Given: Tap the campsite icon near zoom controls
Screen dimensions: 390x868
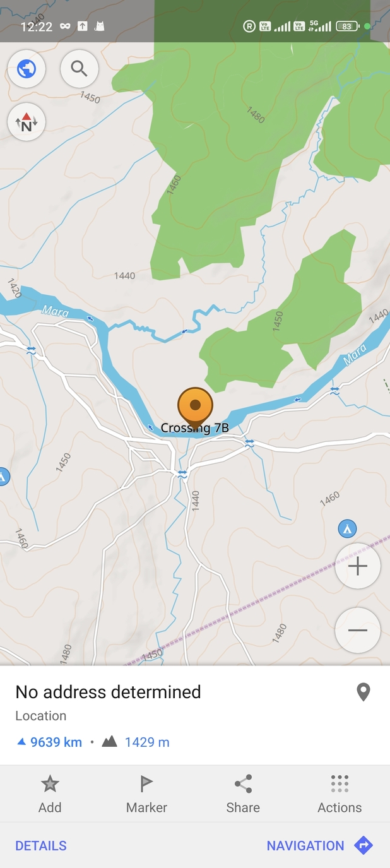Looking at the screenshot, I should tap(346, 528).
